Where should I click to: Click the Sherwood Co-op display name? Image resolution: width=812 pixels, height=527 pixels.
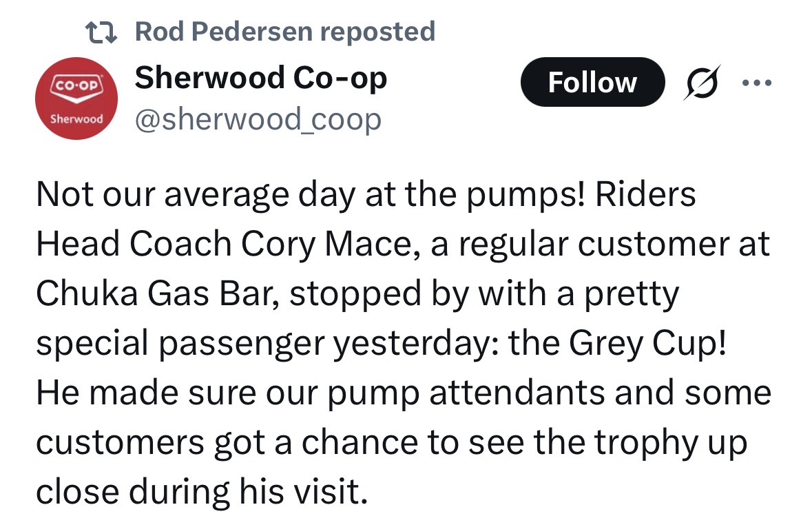pos(261,78)
